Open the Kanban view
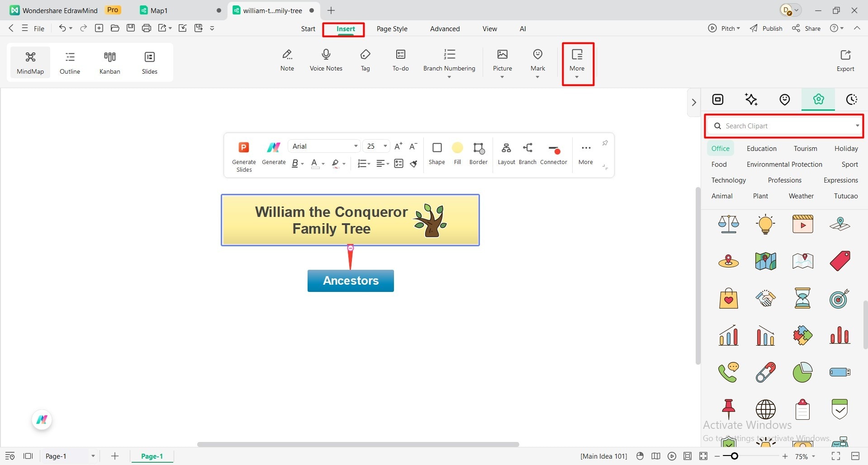Screen dimensions: 868x465 109,62
